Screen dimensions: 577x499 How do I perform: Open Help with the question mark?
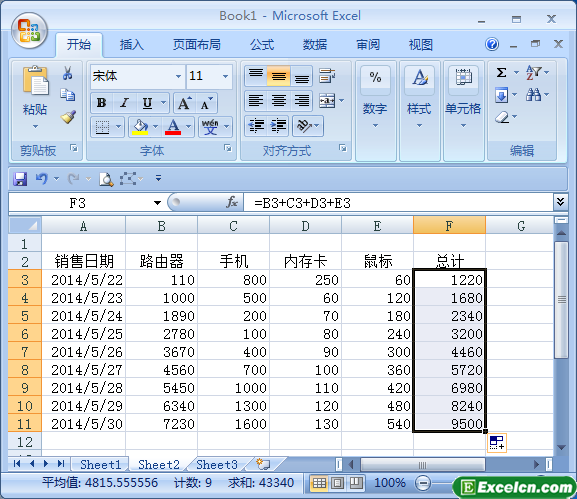pyautogui.click(x=492, y=45)
